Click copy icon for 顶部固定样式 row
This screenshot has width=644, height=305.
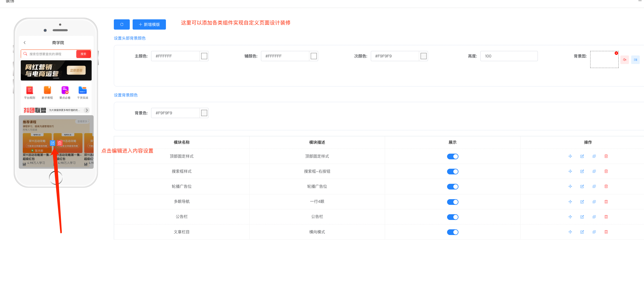pyautogui.click(x=594, y=156)
